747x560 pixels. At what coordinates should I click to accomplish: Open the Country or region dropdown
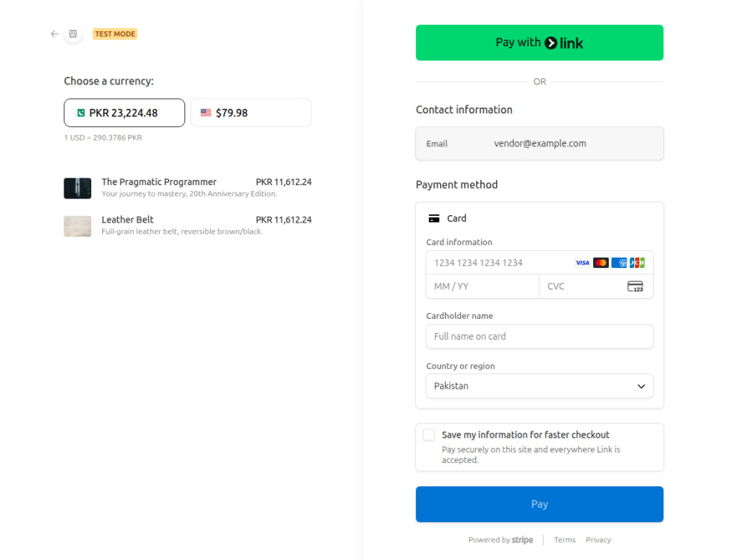point(539,386)
